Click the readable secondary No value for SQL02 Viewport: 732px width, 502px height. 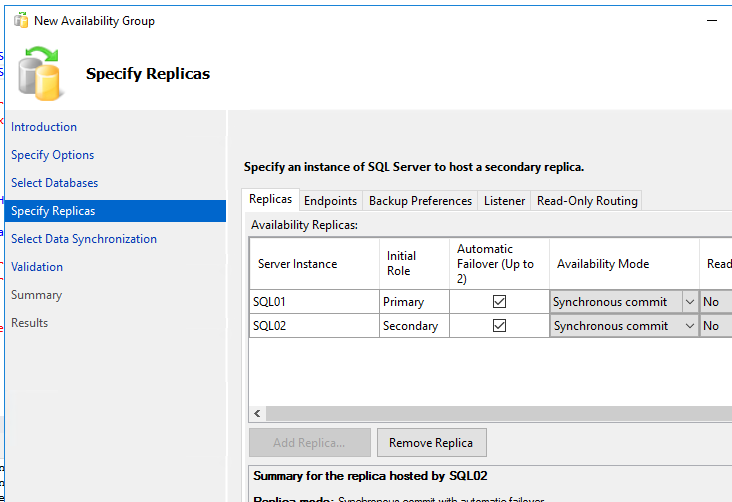716,325
